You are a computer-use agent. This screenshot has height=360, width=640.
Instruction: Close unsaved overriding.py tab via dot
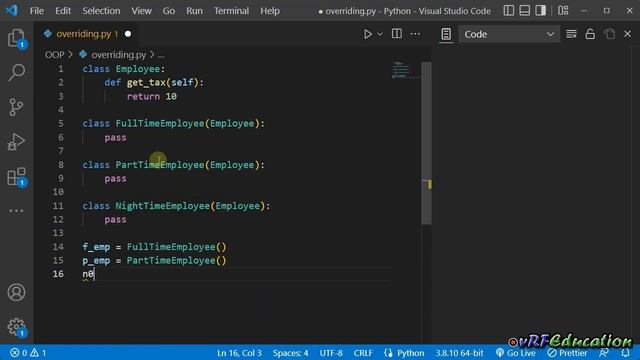click(128, 34)
